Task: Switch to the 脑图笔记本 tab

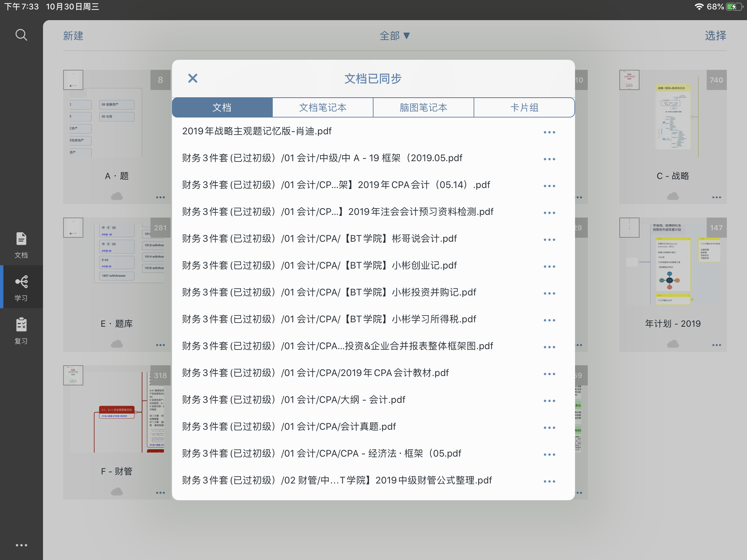Action: tap(423, 107)
